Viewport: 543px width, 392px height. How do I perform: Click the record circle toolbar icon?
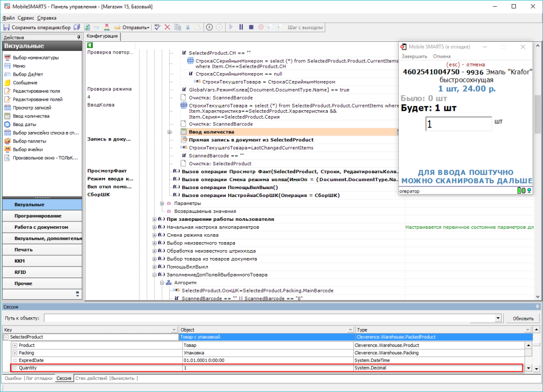[x=261, y=28]
